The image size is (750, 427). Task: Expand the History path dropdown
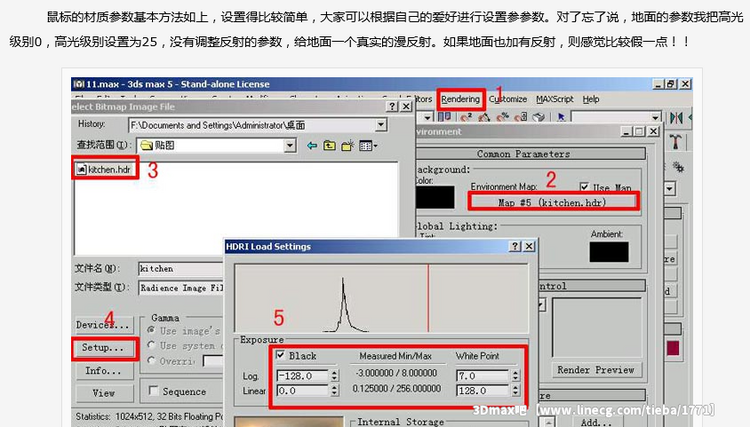[x=381, y=125]
